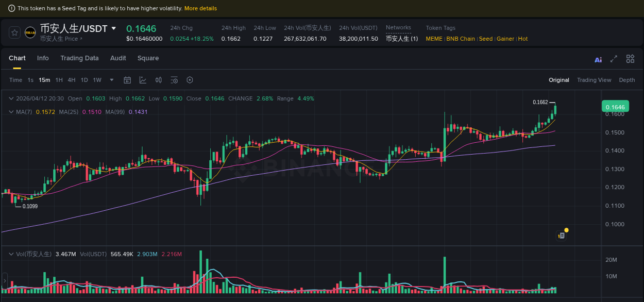Open the token info icon next to 币安人生
Viewport: 644px width, 302px height.
coord(81,39)
